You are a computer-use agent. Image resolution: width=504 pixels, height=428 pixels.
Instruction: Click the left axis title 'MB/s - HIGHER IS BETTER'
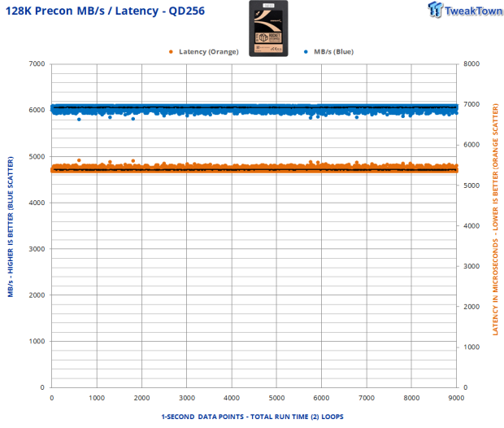11,227
